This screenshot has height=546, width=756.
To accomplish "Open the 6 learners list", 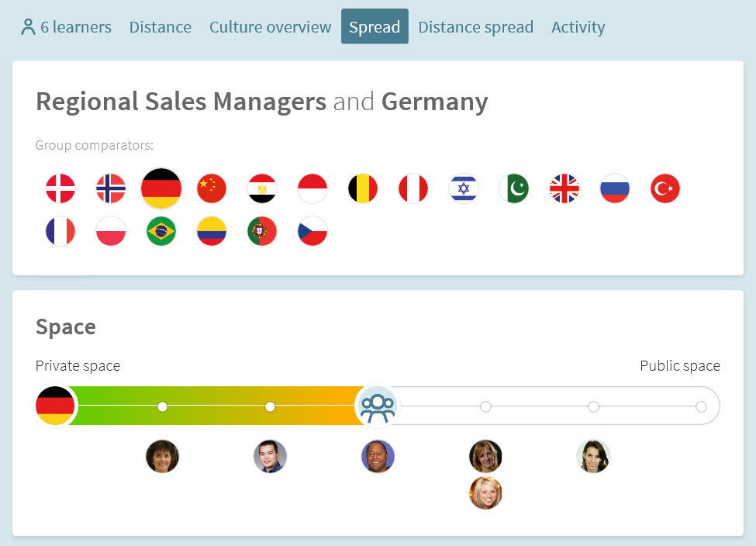I will (x=66, y=27).
